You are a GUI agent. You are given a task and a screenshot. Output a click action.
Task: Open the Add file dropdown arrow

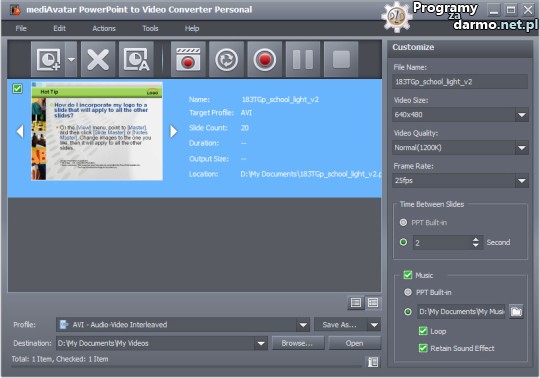(x=71, y=59)
